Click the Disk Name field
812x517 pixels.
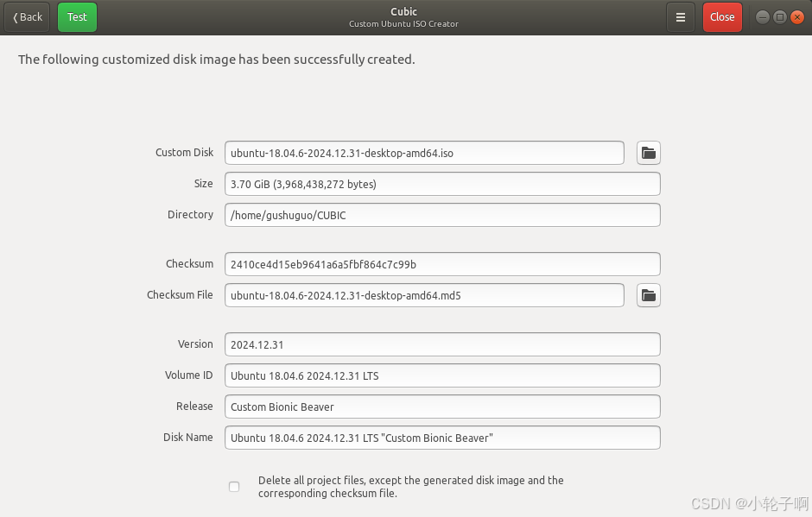coord(442,438)
